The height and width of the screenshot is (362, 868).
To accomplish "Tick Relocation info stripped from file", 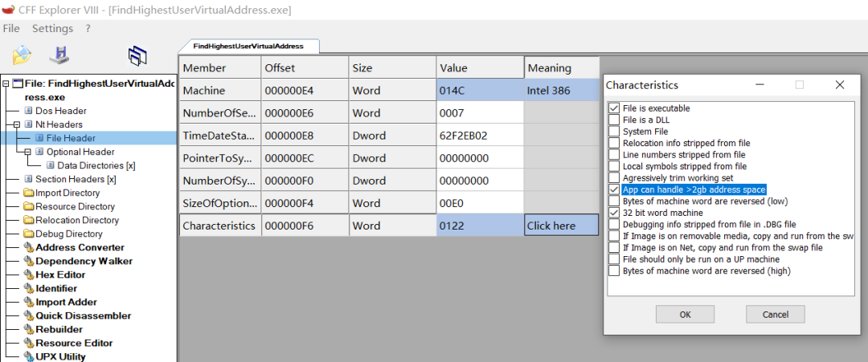I will point(614,143).
